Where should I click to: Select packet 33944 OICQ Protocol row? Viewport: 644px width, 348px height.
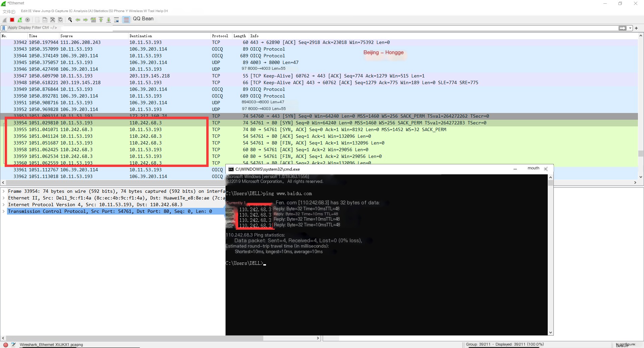click(x=319, y=56)
